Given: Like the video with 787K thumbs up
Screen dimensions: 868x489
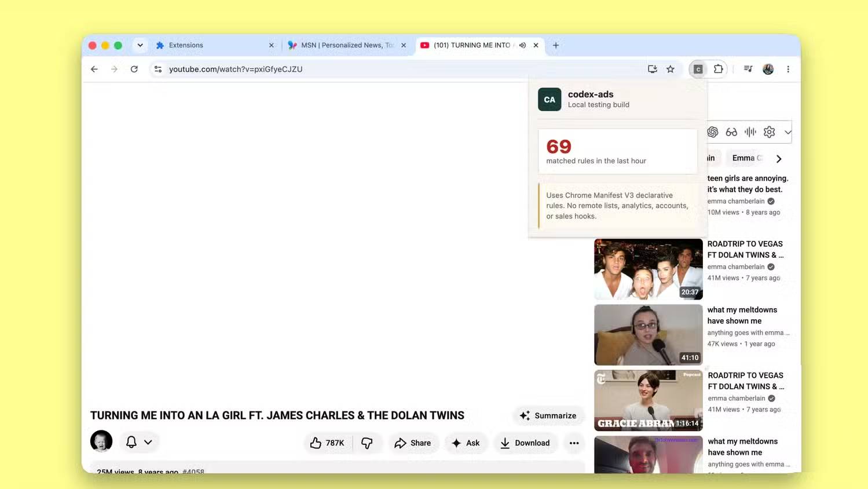Looking at the screenshot, I should [x=327, y=443].
